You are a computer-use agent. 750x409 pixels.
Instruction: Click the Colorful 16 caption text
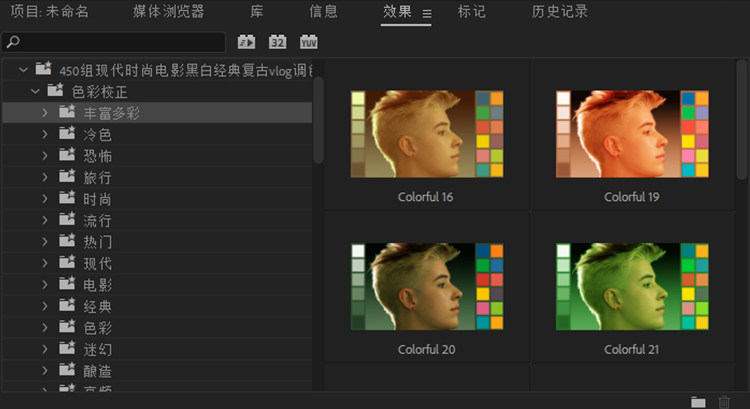(425, 197)
